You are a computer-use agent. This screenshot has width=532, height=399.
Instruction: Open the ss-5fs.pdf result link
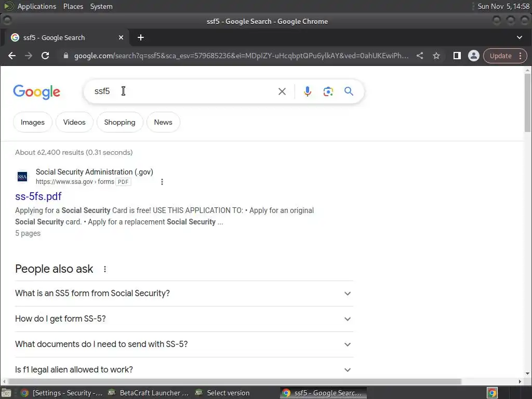(38, 196)
